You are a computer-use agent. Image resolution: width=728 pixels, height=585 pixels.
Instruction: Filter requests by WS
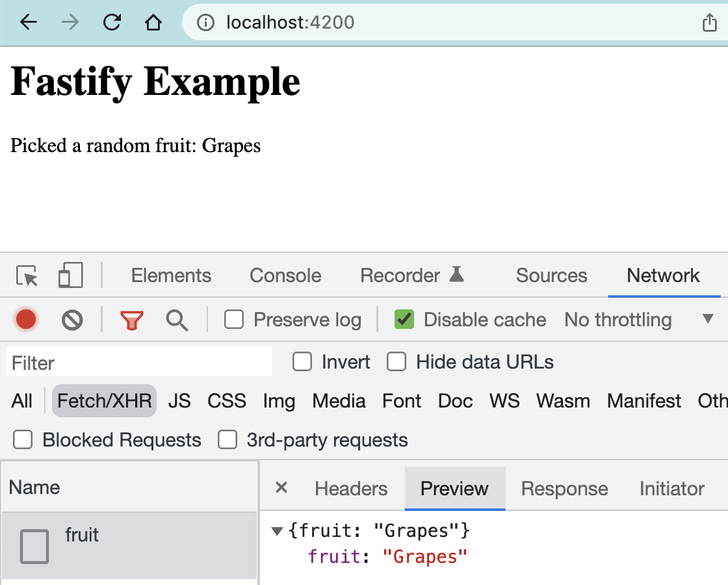point(504,400)
